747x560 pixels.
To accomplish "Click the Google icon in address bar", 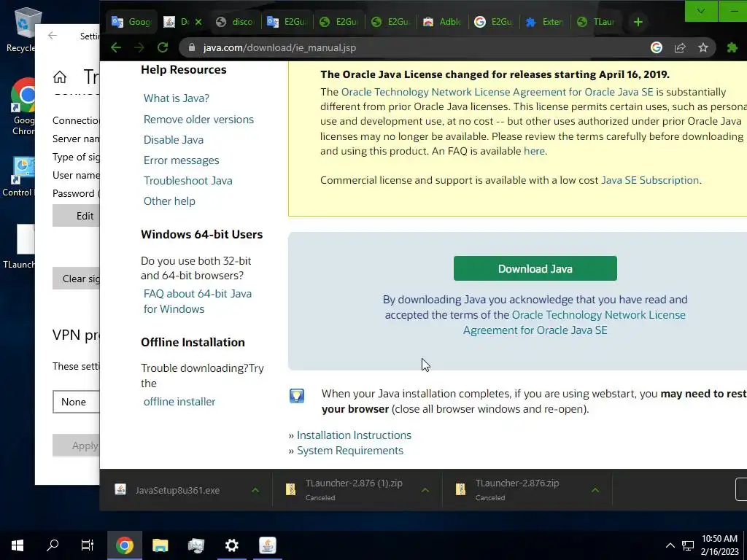I will pyautogui.click(x=657, y=47).
